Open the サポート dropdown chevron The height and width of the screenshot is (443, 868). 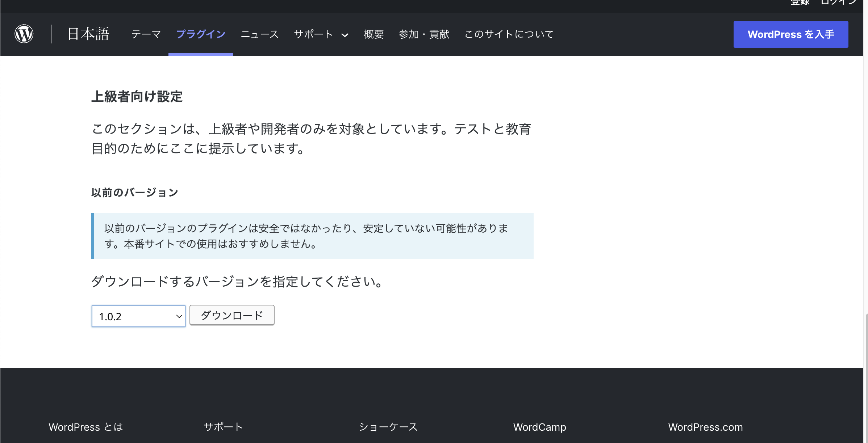coord(345,35)
